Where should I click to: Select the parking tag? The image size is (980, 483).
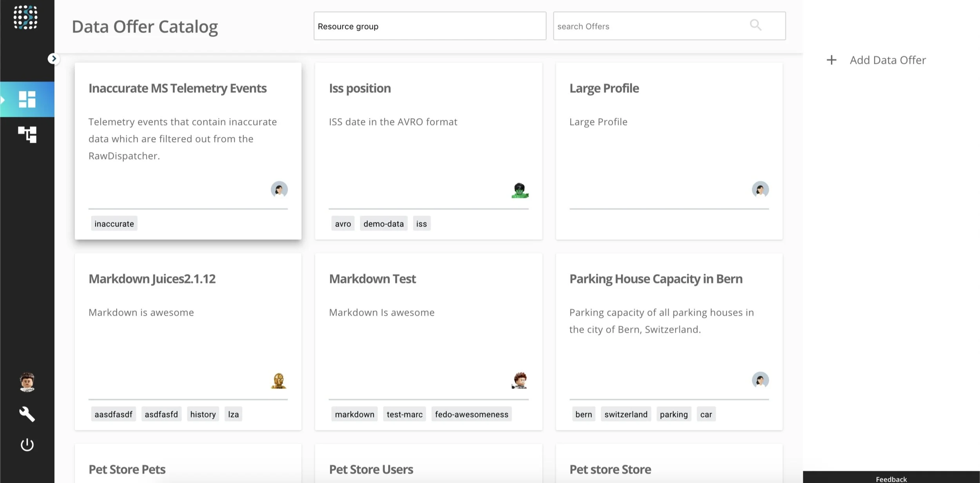(673, 414)
